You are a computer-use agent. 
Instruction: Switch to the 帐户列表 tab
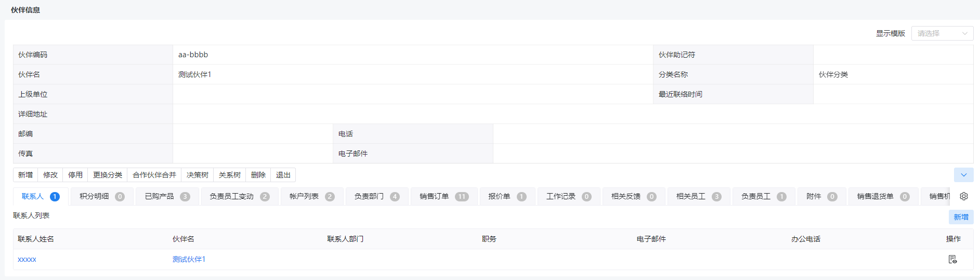click(312, 196)
